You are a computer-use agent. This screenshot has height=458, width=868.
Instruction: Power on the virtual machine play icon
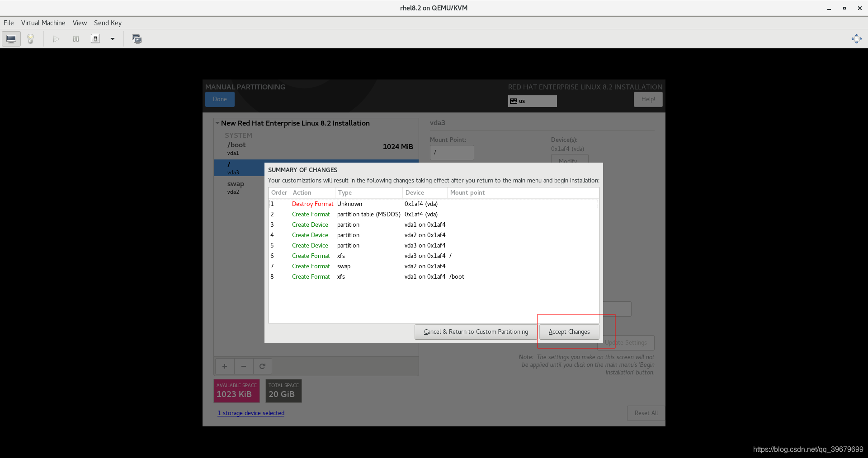coord(56,39)
